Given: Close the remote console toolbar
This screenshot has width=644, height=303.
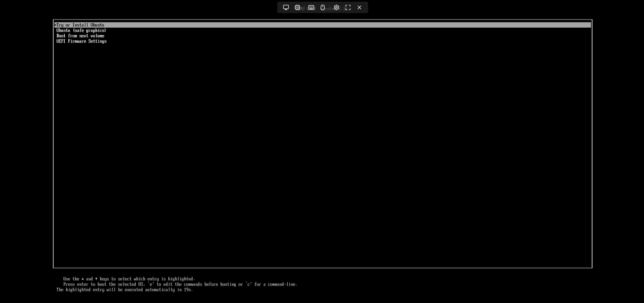Looking at the screenshot, I should (x=359, y=7).
